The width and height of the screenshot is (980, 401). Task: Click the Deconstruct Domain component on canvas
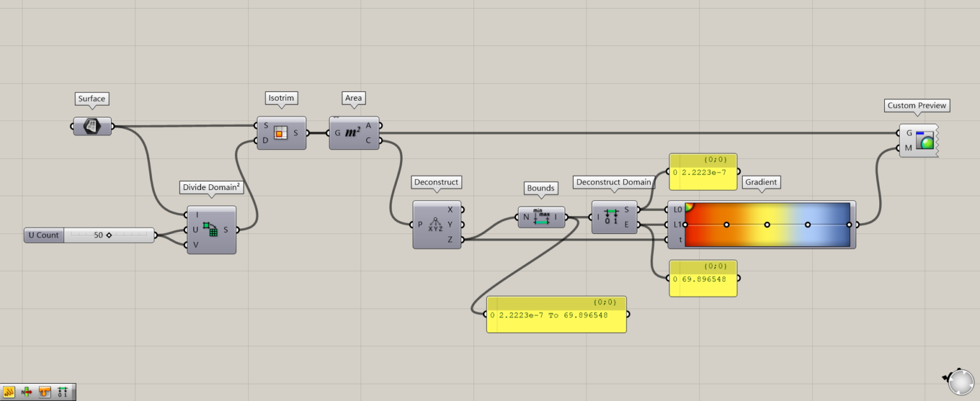tap(612, 217)
